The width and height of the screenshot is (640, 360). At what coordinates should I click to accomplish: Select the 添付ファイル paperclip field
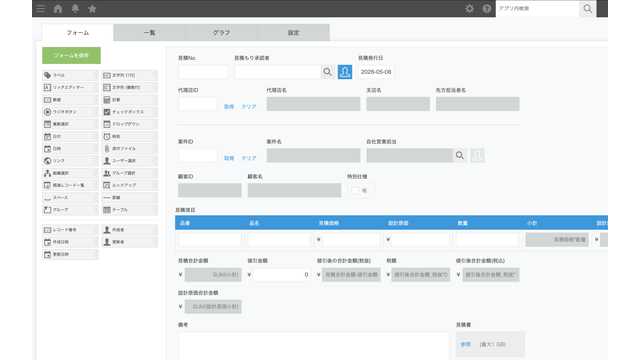(129, 149)
